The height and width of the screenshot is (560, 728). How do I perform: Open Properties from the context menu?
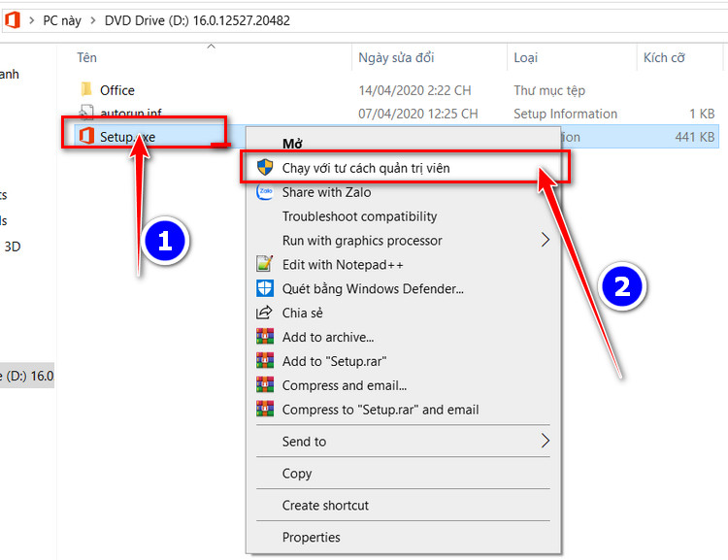pyautogui.click(x=311, y=537)
